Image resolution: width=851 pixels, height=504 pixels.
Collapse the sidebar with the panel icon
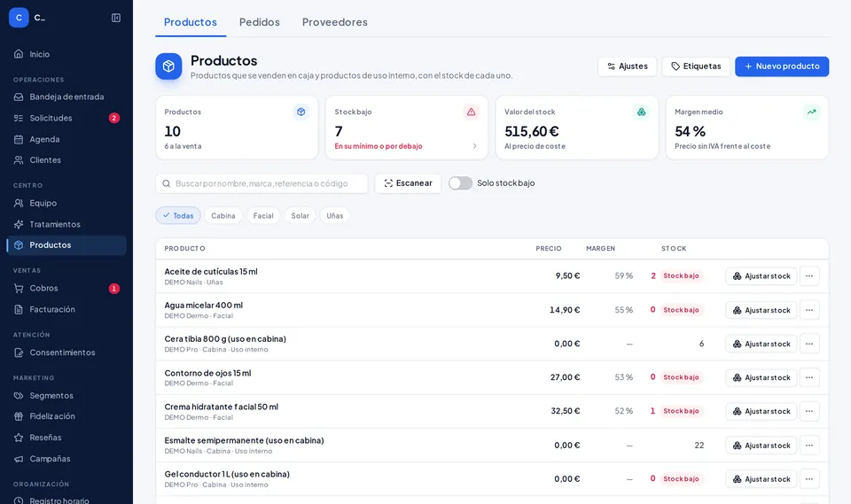[116, 18]
